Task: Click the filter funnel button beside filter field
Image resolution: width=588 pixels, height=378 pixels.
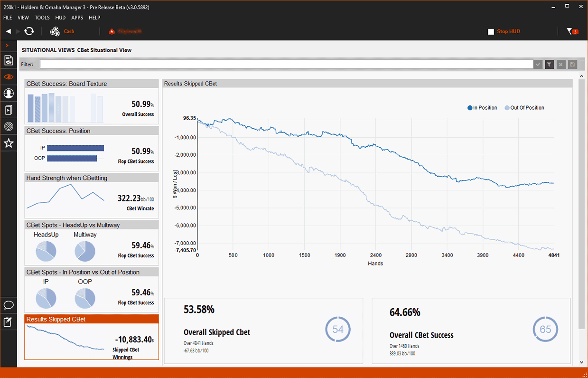Action: (x=550, y=64)
